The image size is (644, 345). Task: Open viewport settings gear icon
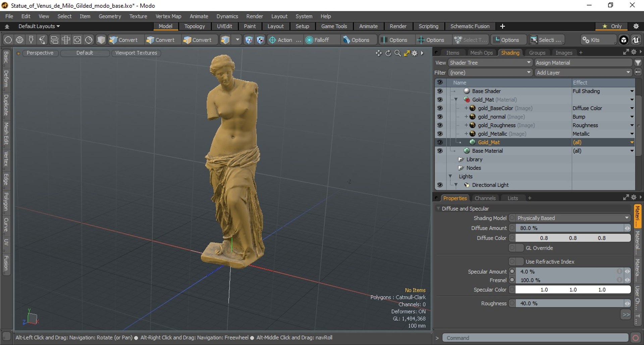click(x=415, y=53)
